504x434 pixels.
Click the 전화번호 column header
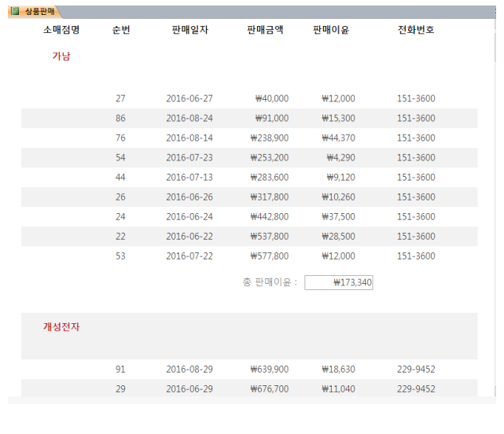tap(416, 30)
